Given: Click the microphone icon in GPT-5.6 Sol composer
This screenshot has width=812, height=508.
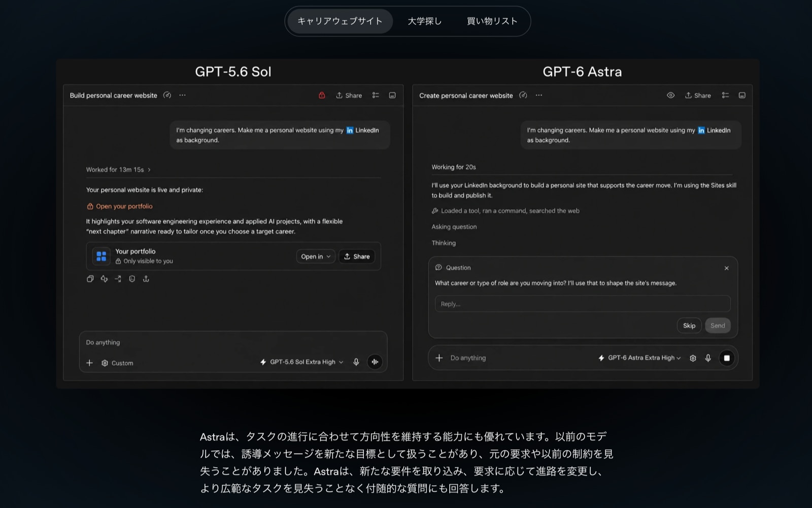Looking at the screenshot, I should pos(356,362).
